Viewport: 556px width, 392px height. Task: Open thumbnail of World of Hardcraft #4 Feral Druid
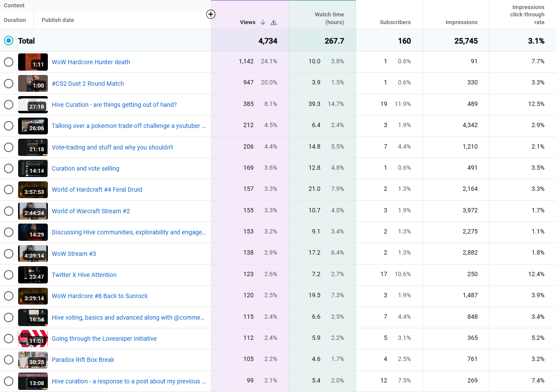click(x=33, y=190)
